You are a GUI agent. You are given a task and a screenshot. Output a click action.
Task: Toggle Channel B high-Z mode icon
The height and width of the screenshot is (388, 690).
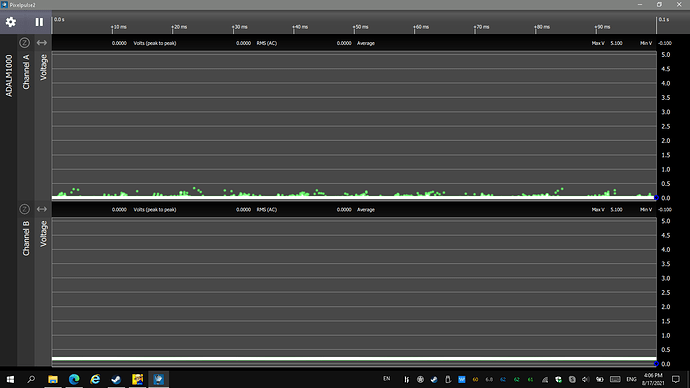[x=25, y=209]
